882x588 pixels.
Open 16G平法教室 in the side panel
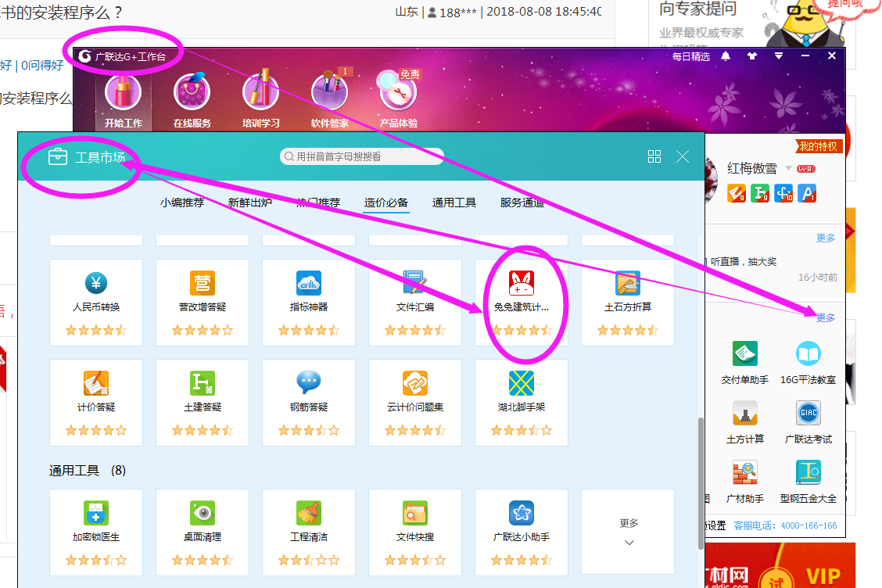tap(808, 363)
